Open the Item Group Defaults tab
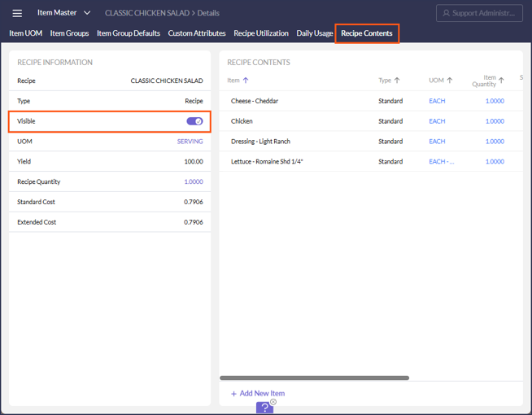 coord(129,33)
